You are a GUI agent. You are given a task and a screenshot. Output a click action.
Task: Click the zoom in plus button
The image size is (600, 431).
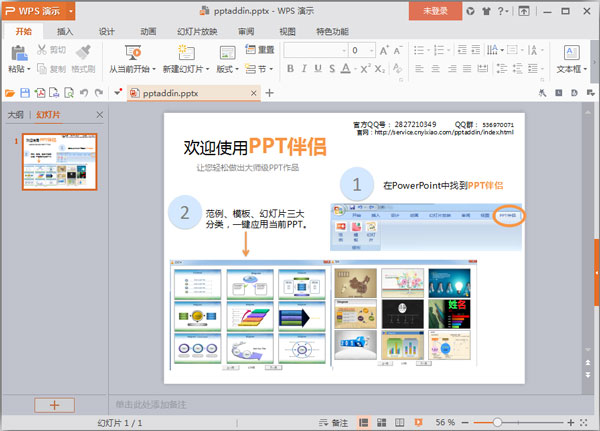571,423
